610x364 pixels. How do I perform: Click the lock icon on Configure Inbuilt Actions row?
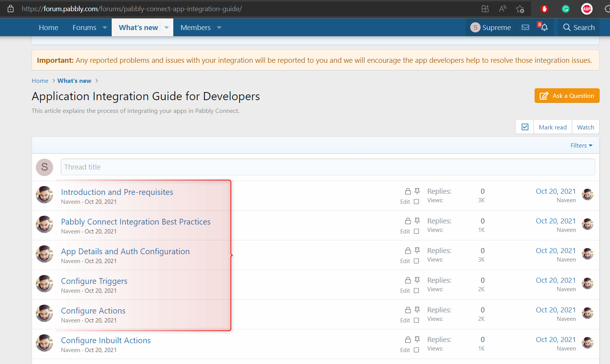pos(408,340)
